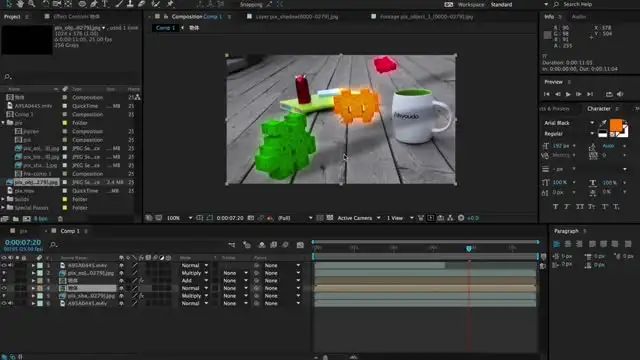Viewport: 640px width, 360px height.
Task: Mute audio of layer 6 AXSA0445.mov
Action: click(x=11, y=303)
